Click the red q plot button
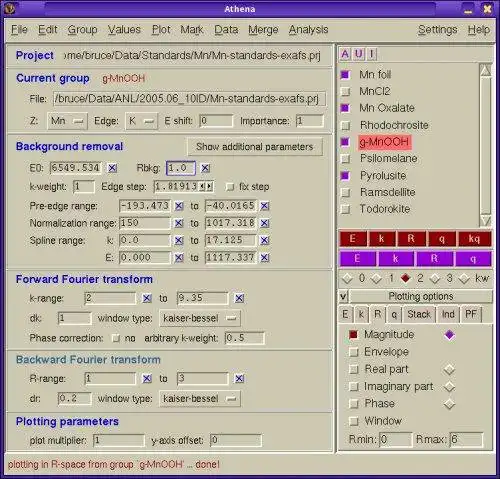 (442, 239)
